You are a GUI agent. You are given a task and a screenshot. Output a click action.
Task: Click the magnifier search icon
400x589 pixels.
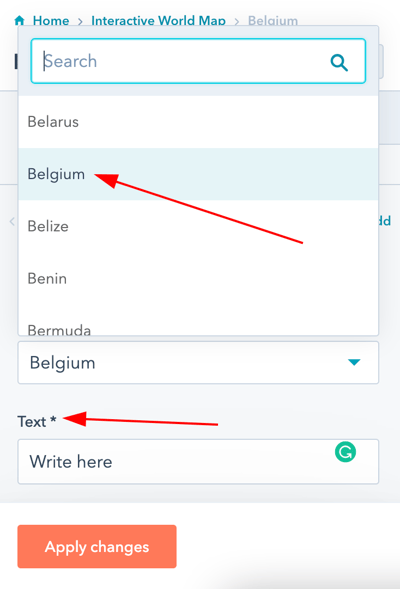coord(339,62)
